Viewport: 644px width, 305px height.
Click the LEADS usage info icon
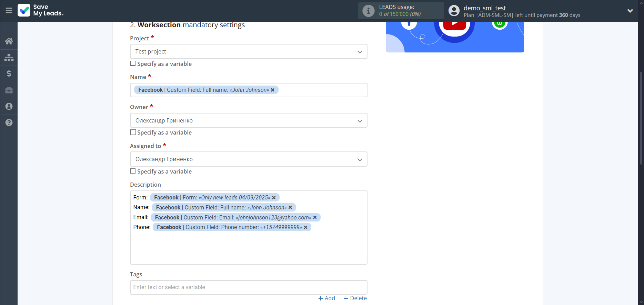click(368, 11)
